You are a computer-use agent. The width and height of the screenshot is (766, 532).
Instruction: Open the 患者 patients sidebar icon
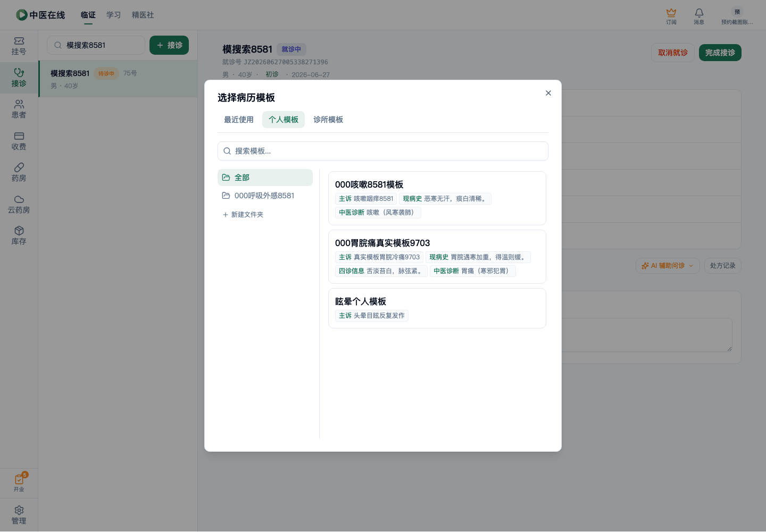pyautogui.click(x=19, y=109)
